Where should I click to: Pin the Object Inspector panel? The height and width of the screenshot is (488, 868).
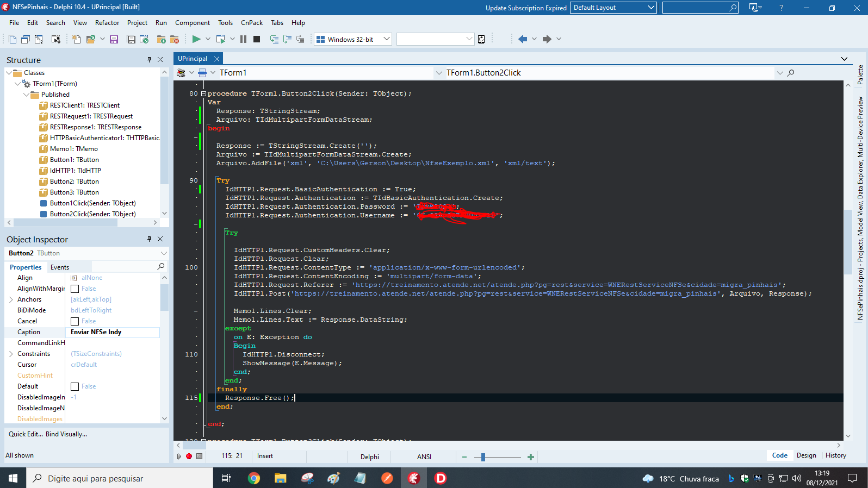pyautogui.click(x=150, y=239)
